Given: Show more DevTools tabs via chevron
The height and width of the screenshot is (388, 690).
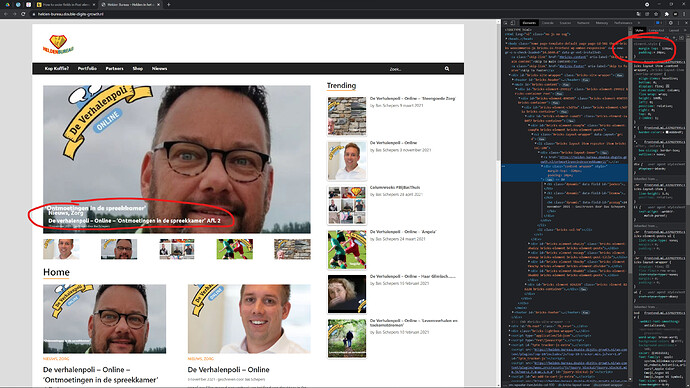Looking at the screenshot, I should tap(639, 23).
